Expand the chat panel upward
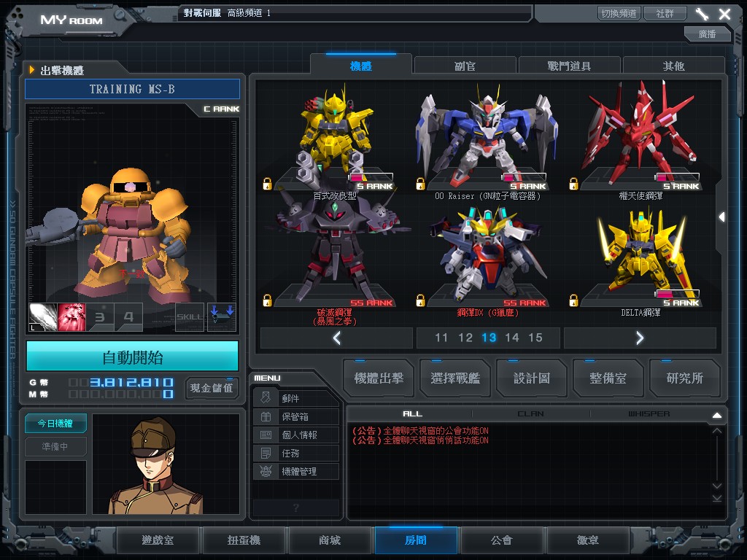Image resolution: width=747 pixels, height=560 pixels. pyautogui.click(x=717, y=415)
